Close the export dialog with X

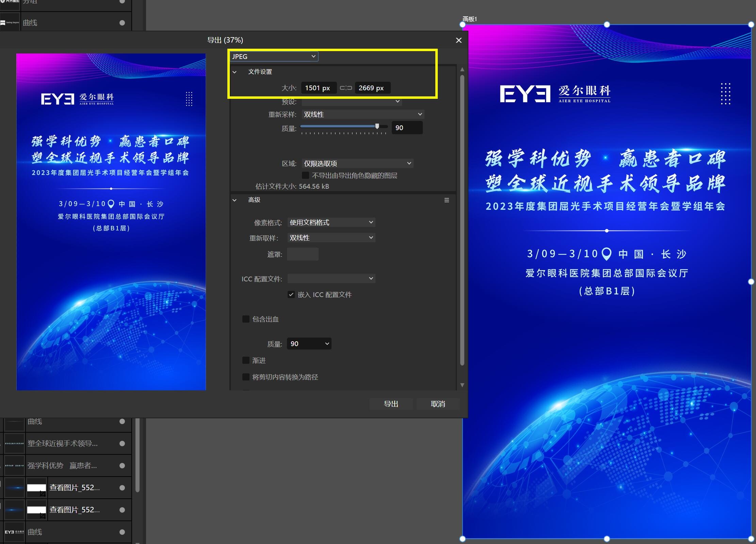[459, 40]
